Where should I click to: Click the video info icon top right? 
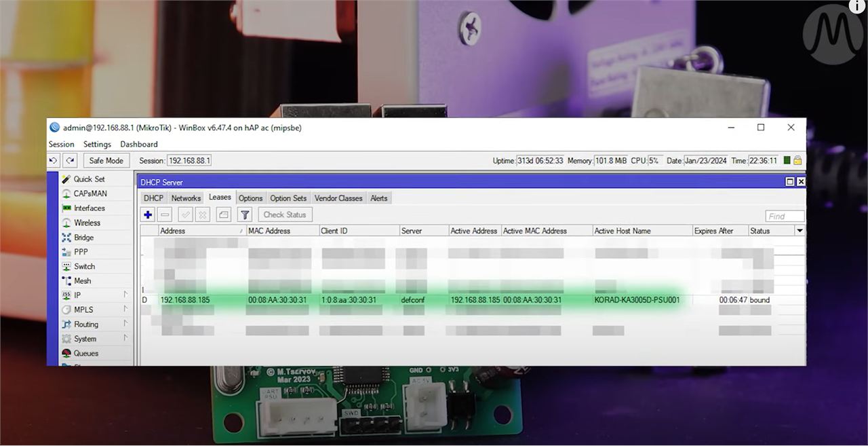coord(859,7)
